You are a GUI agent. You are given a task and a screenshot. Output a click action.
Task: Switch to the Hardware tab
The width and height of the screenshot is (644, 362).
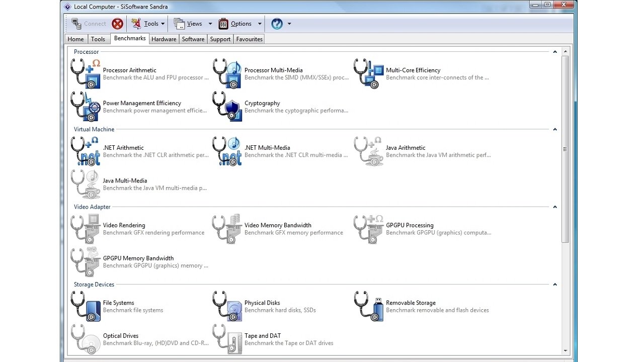coord(164,39)
